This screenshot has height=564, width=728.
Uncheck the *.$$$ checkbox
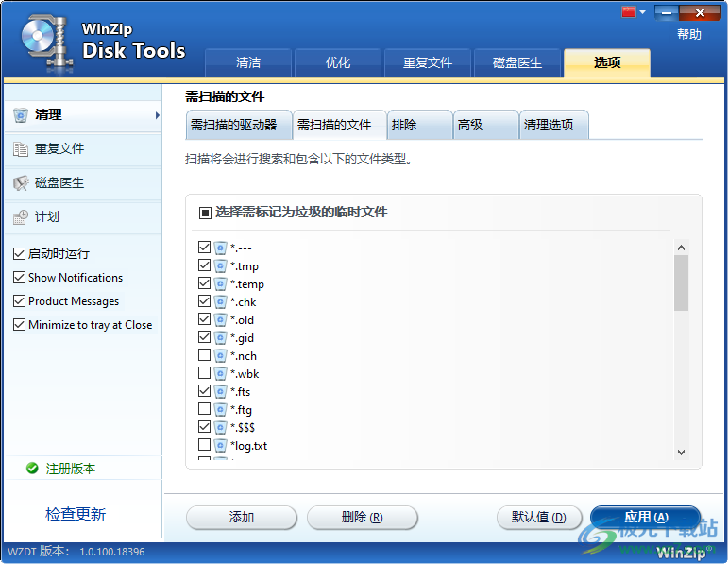pyautogui.click(x=204, y=426)
